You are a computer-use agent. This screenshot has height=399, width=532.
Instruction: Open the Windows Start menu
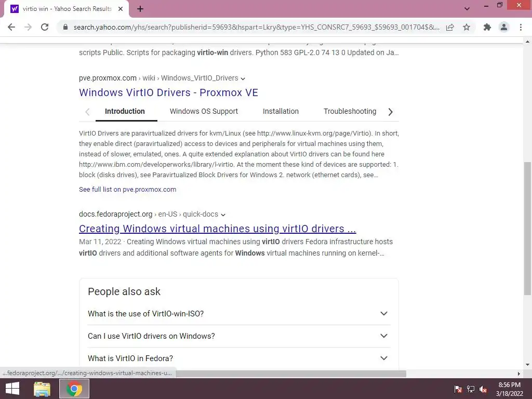(x=12, y=389)
